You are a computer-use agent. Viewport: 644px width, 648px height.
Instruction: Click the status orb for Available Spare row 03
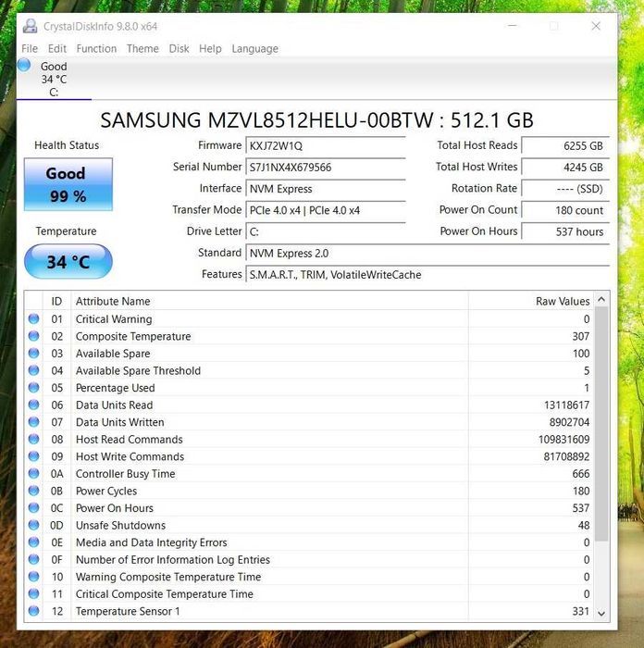click(x=34, y=354)
